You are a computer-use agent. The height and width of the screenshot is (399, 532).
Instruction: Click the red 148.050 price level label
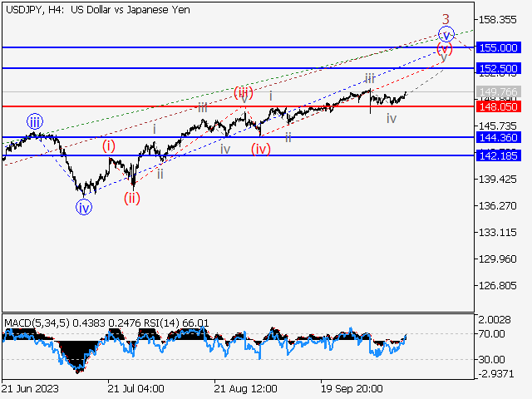point(499,107)
